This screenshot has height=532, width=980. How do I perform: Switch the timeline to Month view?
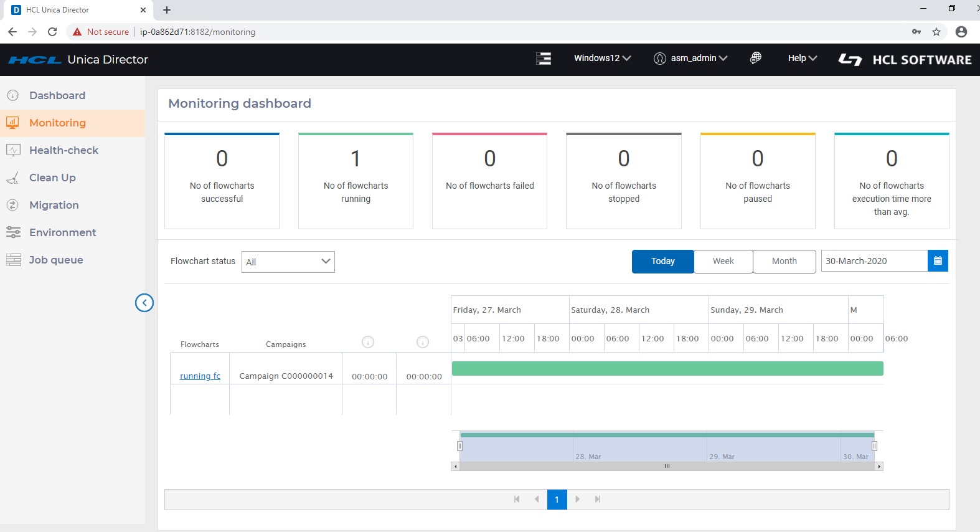(784, 262)
